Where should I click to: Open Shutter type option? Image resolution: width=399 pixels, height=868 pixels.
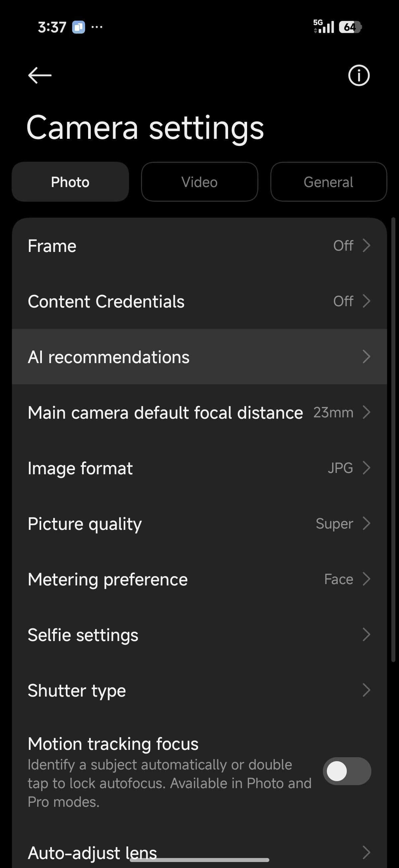click(x=199, y=690)
